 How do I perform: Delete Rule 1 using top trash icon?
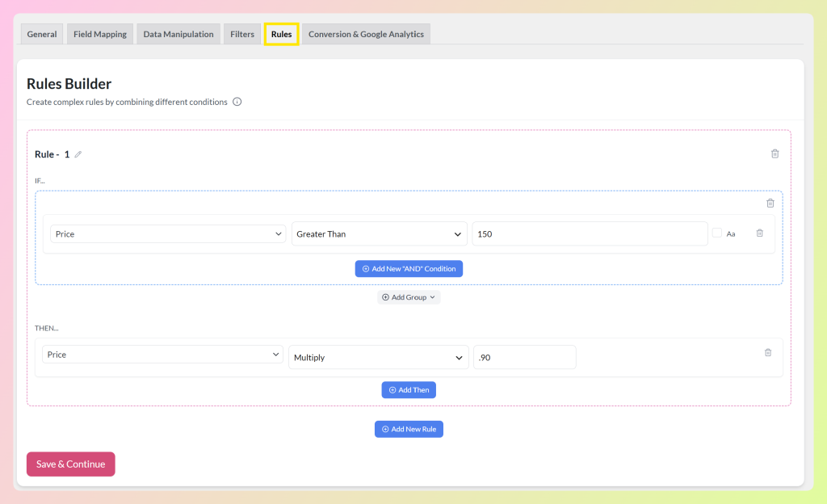click(x=775, y=154)
